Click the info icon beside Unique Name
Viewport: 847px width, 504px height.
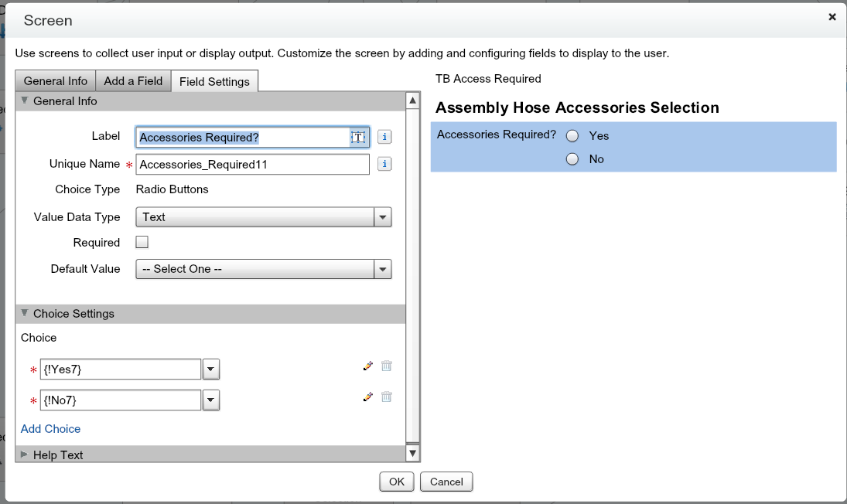coord(385,164)
